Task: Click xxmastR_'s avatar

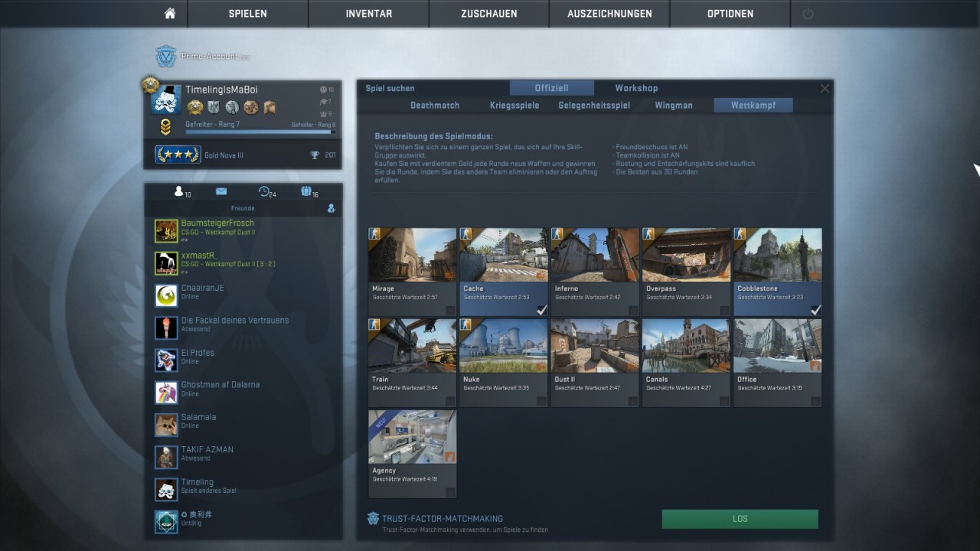Action: tap(166, 263)
